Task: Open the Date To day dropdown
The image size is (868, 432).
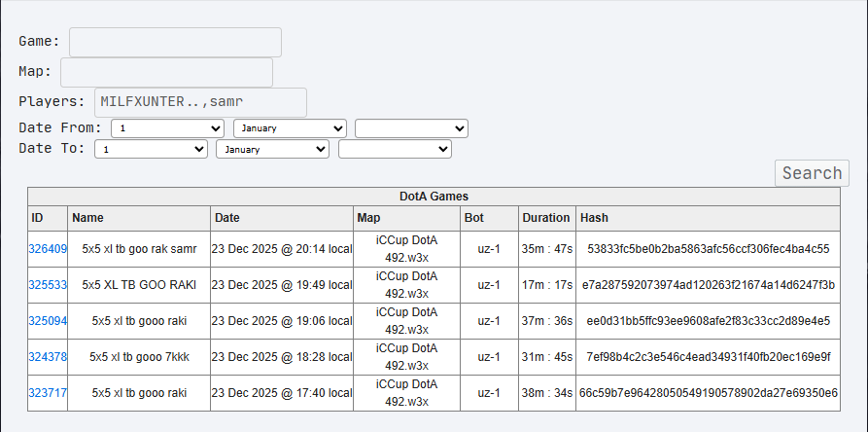Action: pyautogui.click(x=151, y=150)
